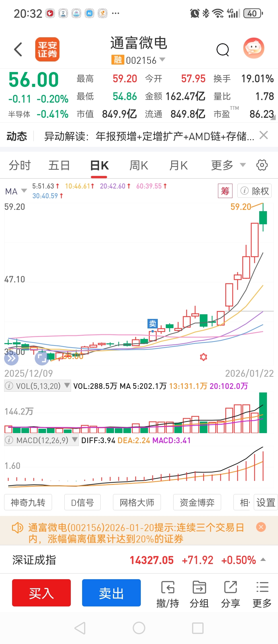The height and width of the screenshot is (644, 278).
Task: Close the orange price deviation notice
Action: point(261,527)
